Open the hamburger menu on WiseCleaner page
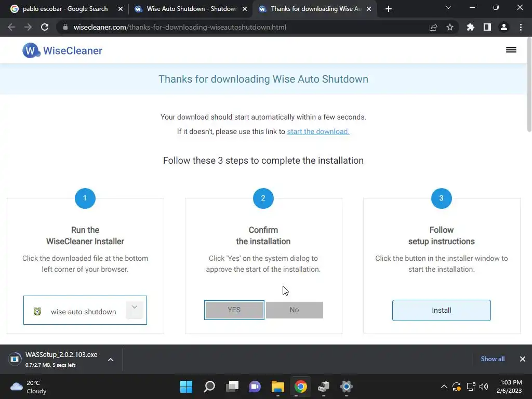 tap(511, 50)
